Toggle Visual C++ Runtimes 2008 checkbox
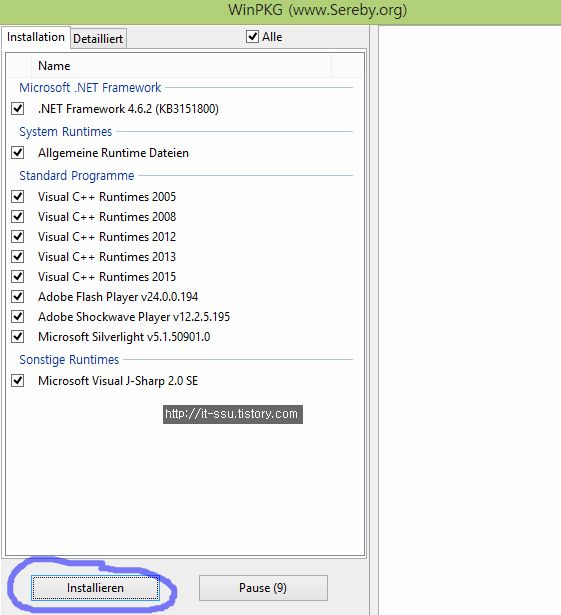Image resolution: width=561 pixels, height=615 pixels. [18, 217]
